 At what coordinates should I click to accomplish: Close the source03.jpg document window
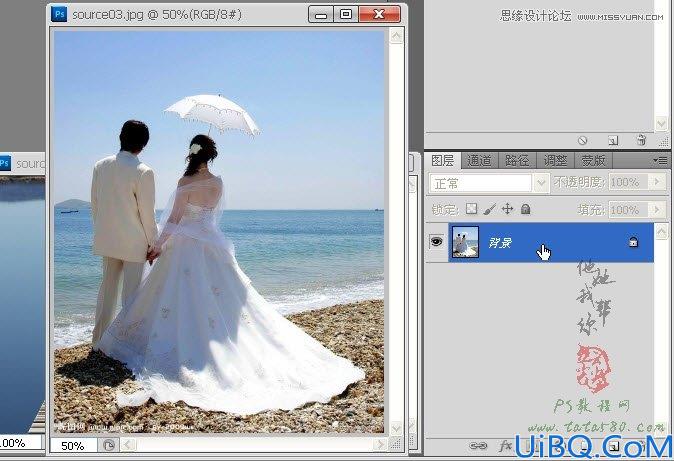click(379, 14)
